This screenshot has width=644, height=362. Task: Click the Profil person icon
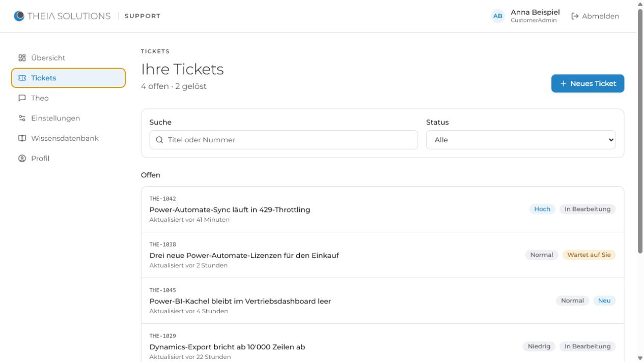(22, 158)
